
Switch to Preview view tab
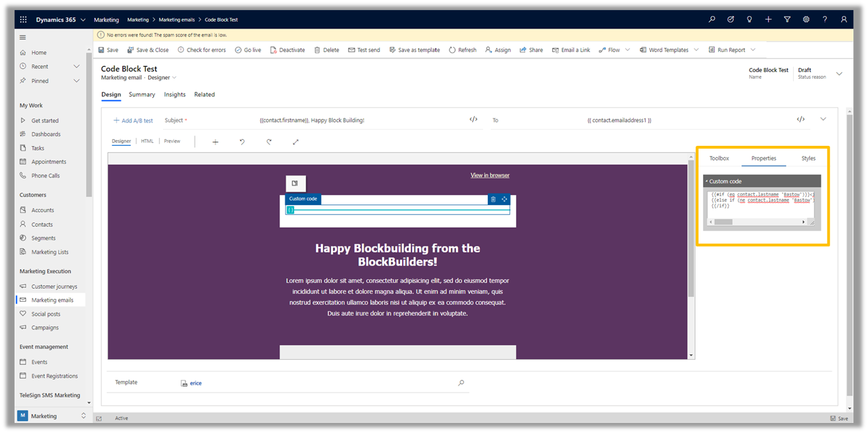point(172,141)
